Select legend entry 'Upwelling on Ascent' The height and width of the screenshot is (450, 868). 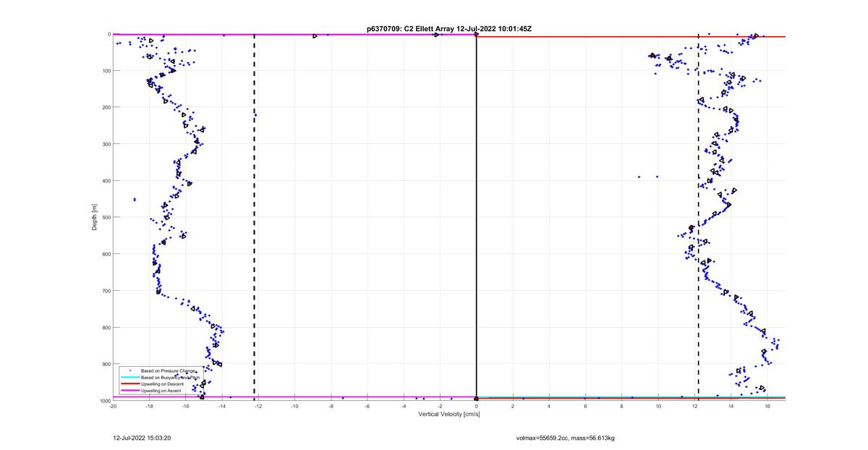(x=161, y=391)
